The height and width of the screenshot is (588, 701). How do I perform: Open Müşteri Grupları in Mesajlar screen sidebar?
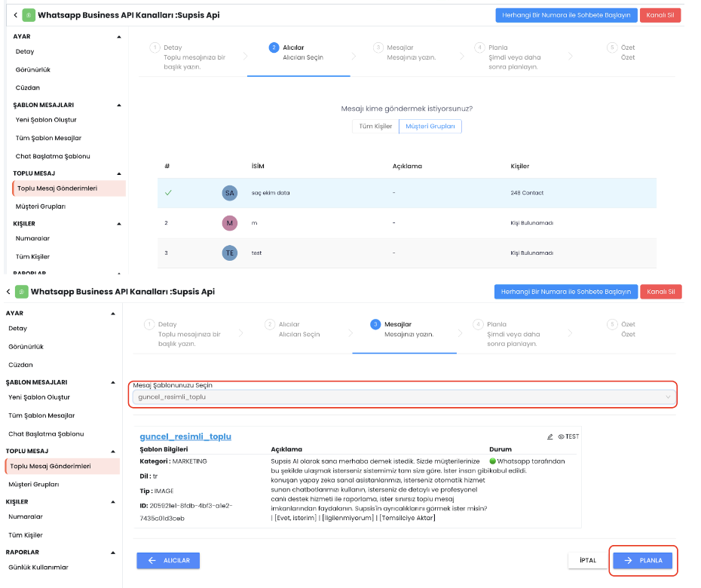33,484
